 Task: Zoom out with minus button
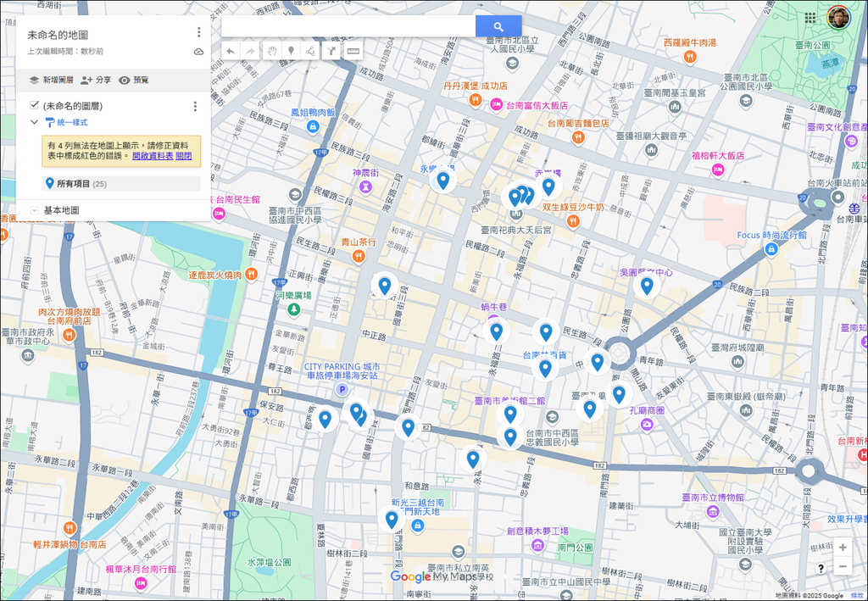pyautogui.click(x=843, y=566)
